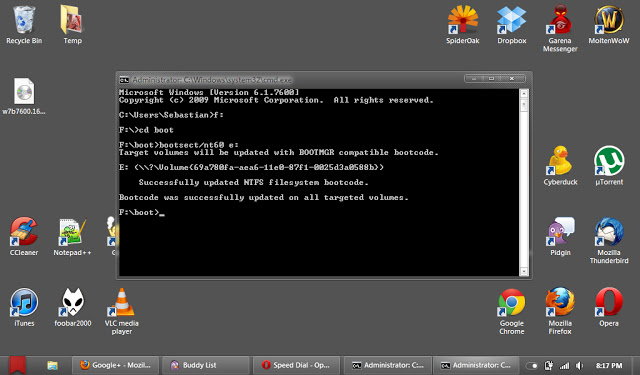Click the 'bootsect/nt60 e:' command line text
The width and height of the screenshot is (640, 375).
(x=199, y=145)
